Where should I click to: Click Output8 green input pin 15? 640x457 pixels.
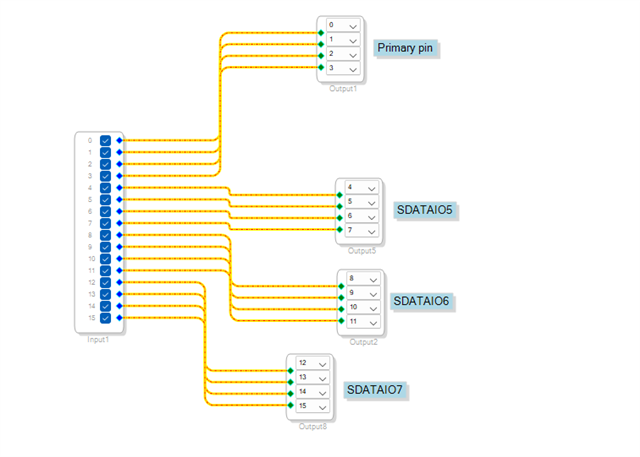(x=291, y=405)
